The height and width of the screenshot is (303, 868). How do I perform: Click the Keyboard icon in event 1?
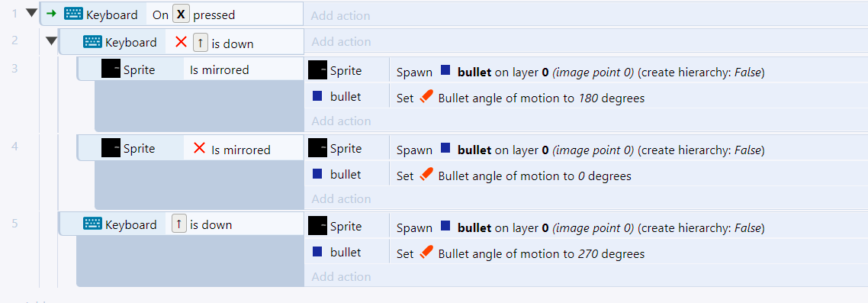tap(73, 15)
